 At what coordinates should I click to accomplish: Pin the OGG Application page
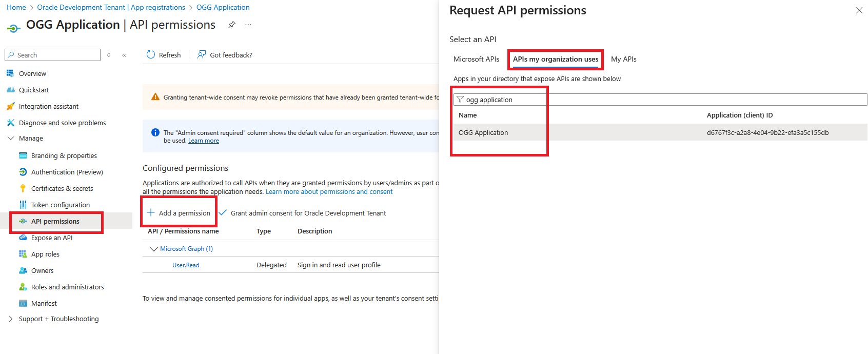coord(232,25)
